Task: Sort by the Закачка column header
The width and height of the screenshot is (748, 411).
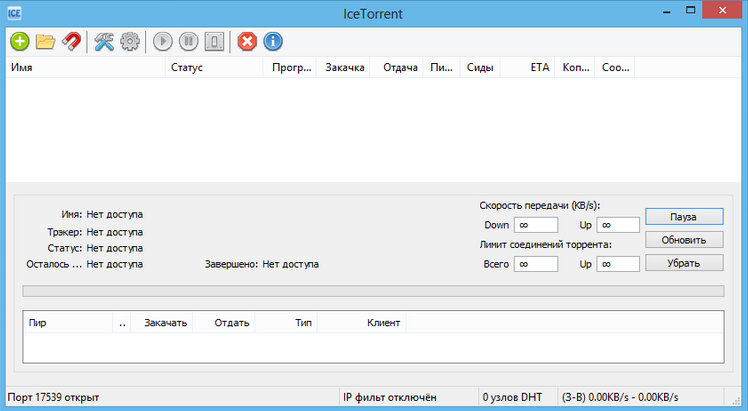Action: (343, 67)
